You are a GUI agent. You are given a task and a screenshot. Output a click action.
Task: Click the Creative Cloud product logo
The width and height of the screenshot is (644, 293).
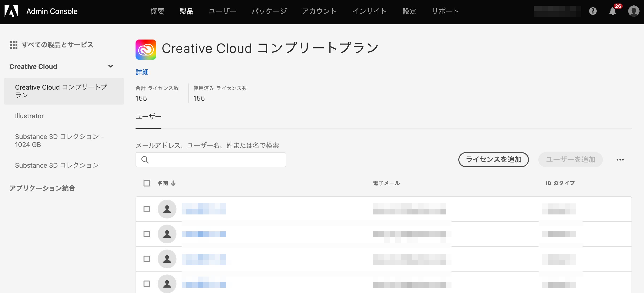pos(146,49)
